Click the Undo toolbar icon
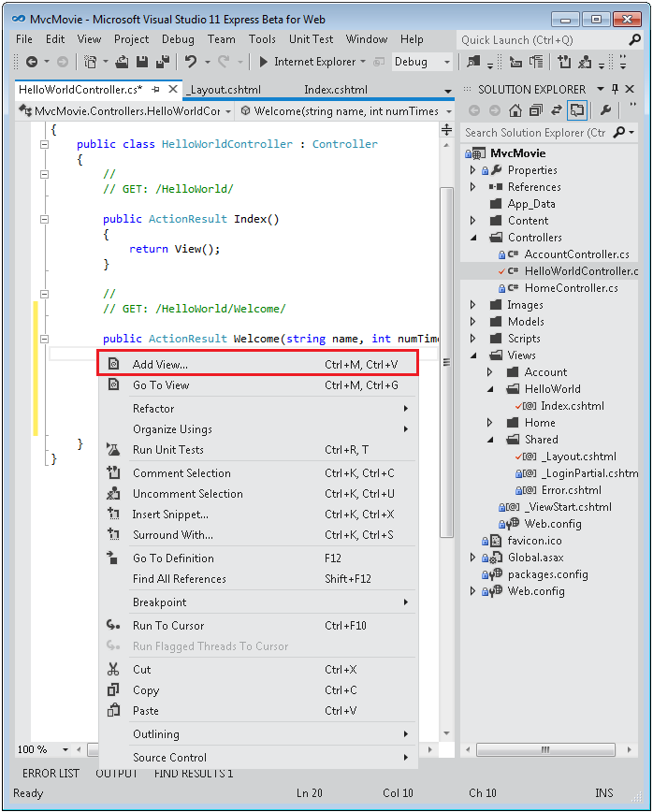 point(191,62)
